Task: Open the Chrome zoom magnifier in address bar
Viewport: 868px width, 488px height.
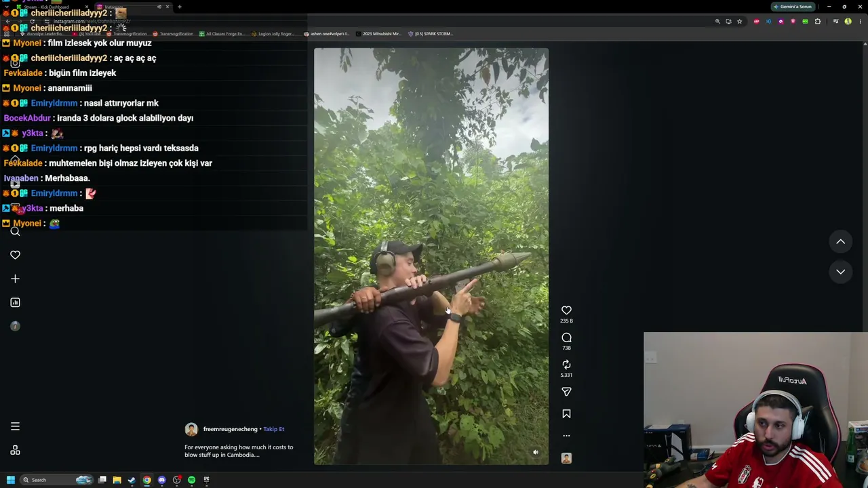Action: point(717,22)
